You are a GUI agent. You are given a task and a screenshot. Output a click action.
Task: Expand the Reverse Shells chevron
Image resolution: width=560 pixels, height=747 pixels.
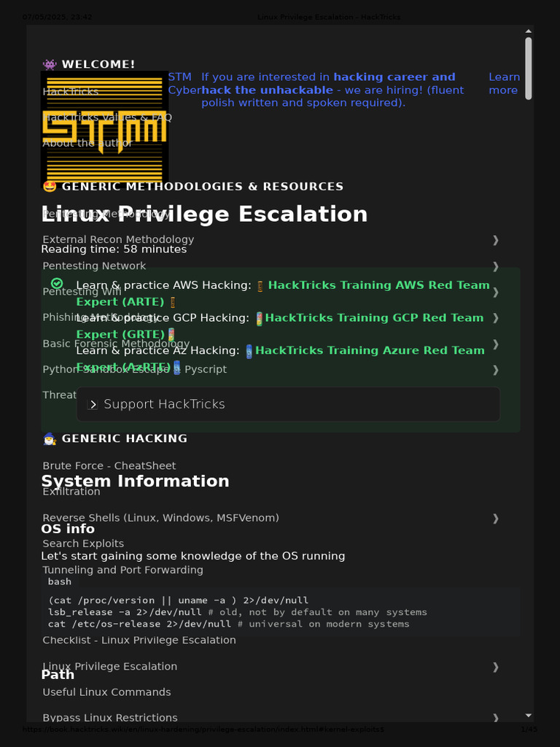496,518
